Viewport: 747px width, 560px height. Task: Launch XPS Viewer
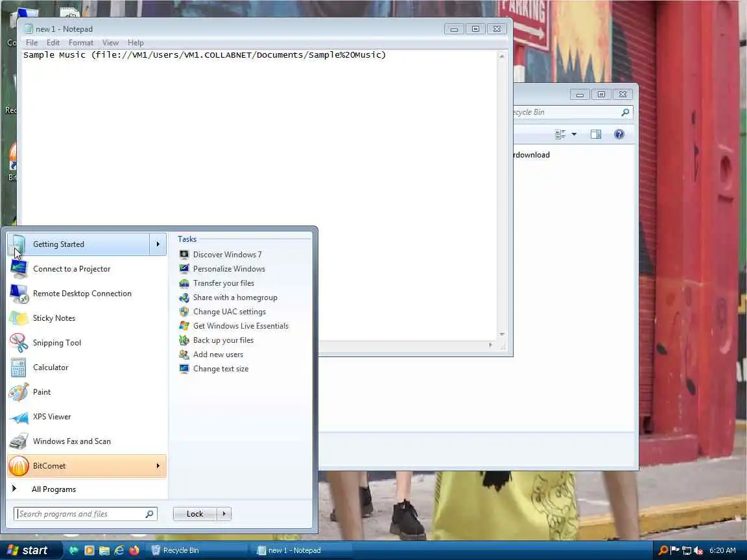click(87, 417)
